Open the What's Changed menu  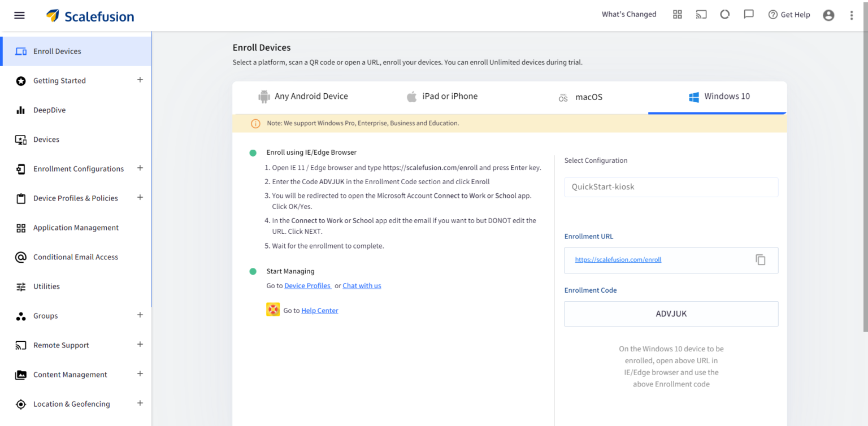point(629,14)
